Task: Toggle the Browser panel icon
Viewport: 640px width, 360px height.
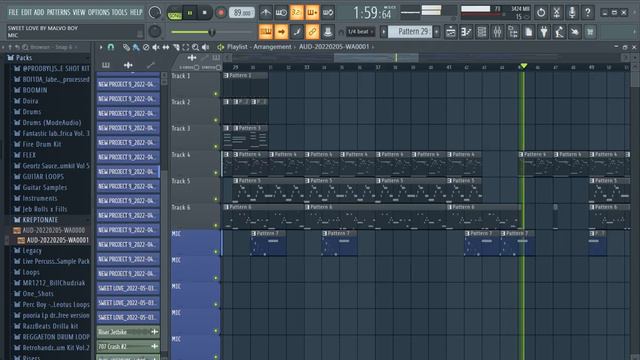Action: [x=513, y=32]
